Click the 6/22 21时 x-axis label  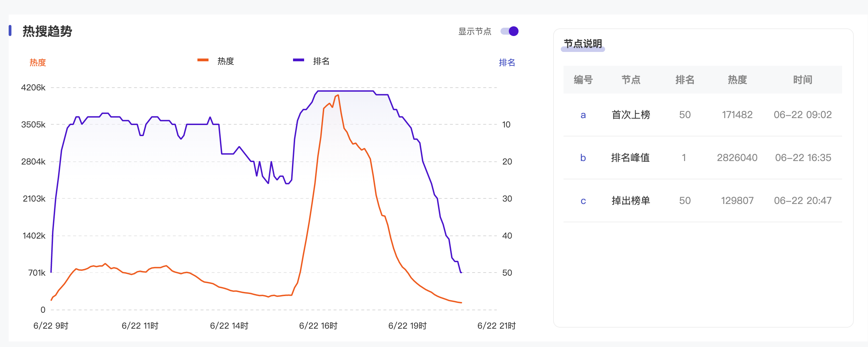click(x=497, y=326)
